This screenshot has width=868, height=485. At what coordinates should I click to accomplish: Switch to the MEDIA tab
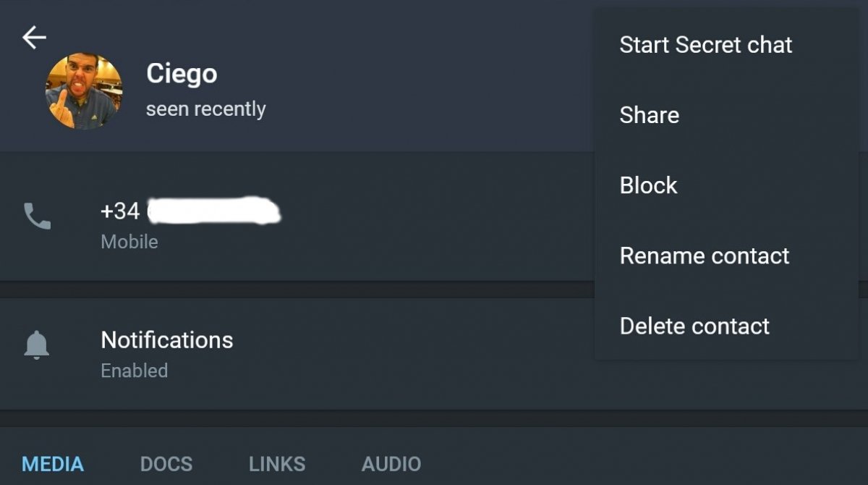click(53, 464)
